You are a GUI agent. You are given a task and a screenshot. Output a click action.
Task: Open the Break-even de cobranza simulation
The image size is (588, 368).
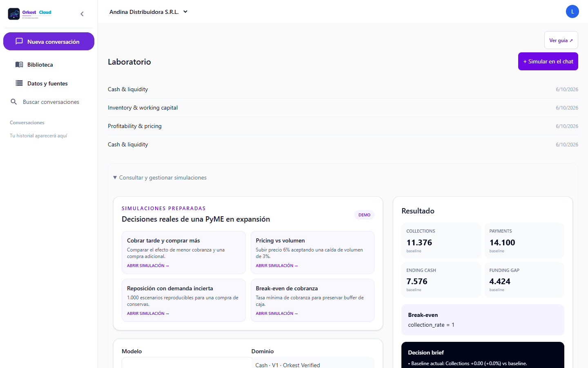tap(312, 300)
